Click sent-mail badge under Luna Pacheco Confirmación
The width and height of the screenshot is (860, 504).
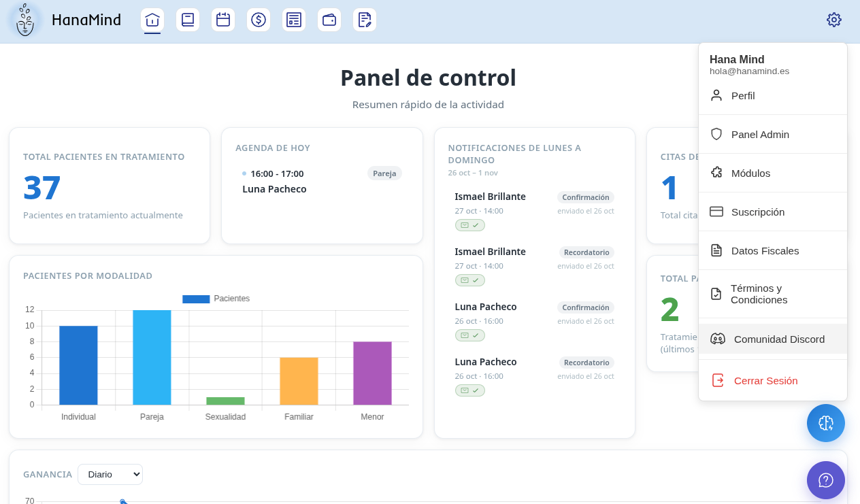click(470, 335)
